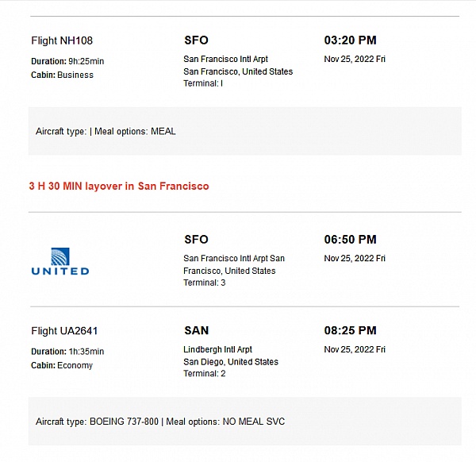Click the SAN airport code
The width and height of the screenshot is (476, 462).
point(196,330)
